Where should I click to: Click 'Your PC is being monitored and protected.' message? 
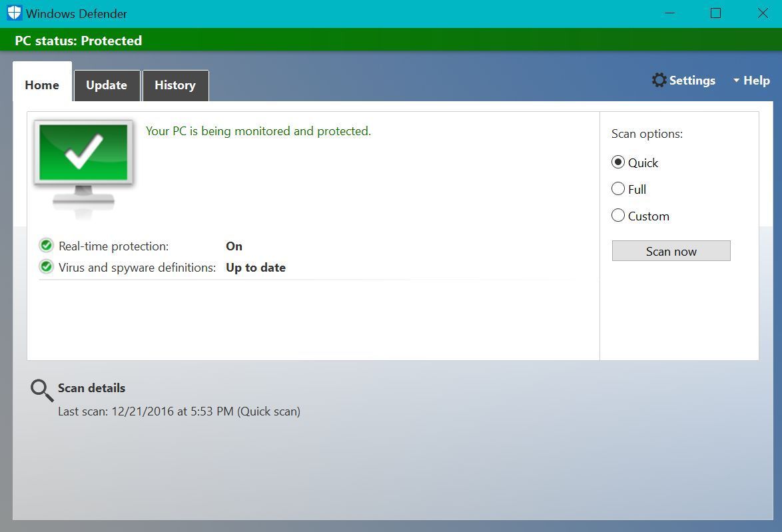[x=258, y=131]
